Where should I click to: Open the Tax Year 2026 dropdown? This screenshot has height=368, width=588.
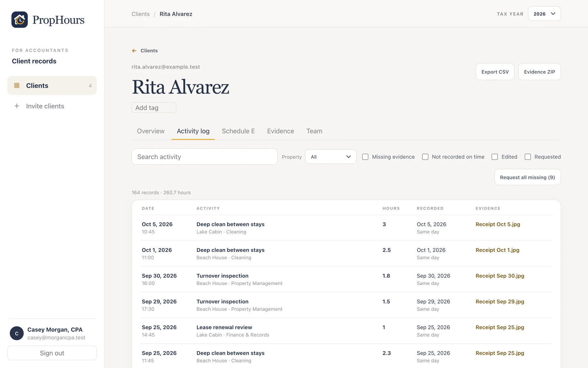(544, 14)
